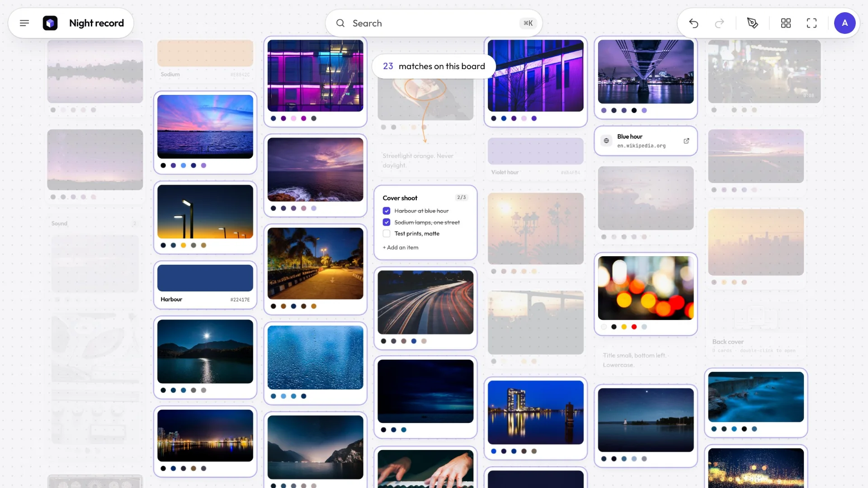
Task: Redo the last action
Action: (x=719, y=23)
